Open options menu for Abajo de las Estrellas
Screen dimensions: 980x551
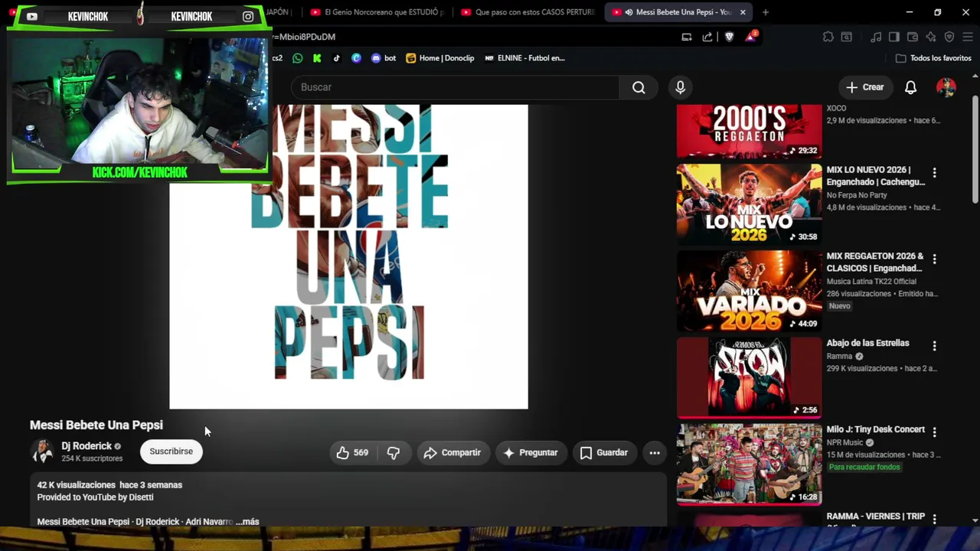pos(934,346)
